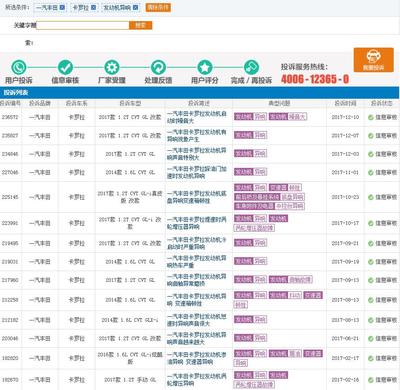Click green status icon in 2017-09-19 row

pyautogui.click(x=370, y=262)
